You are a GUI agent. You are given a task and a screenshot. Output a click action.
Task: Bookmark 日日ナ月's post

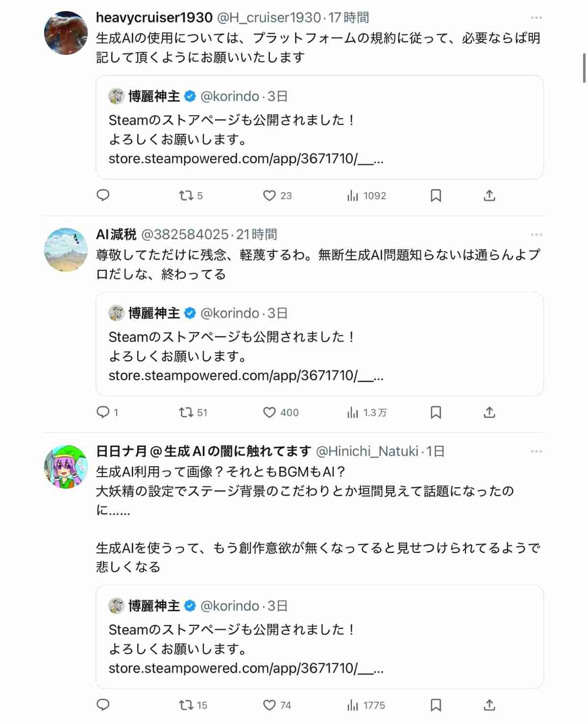(436, 705)
